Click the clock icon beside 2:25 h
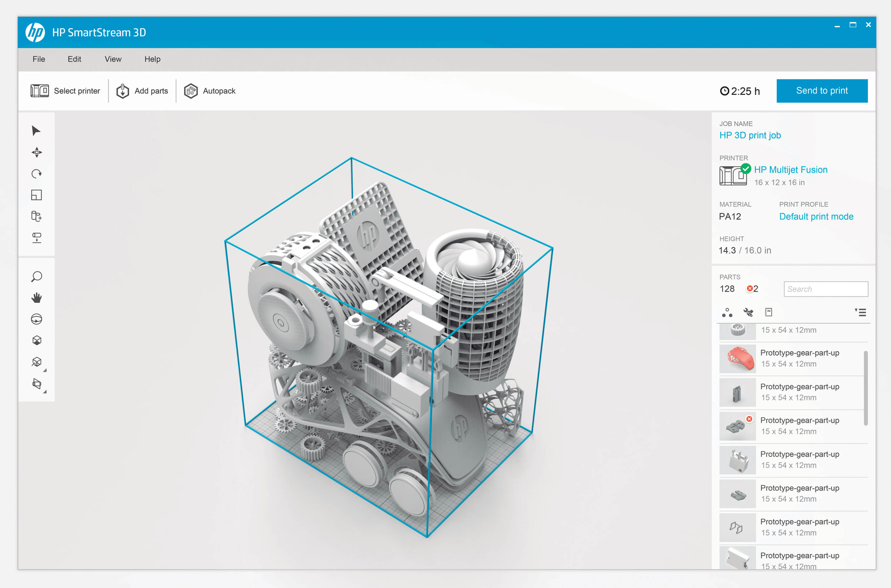Image resolution: width=891 pixels, height=588 pixels. click(724, 91)
